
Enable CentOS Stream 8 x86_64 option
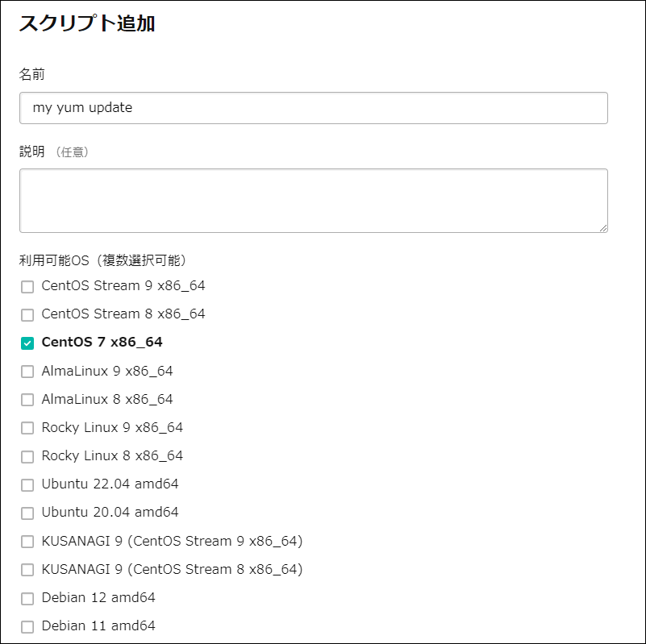(27, 314)
